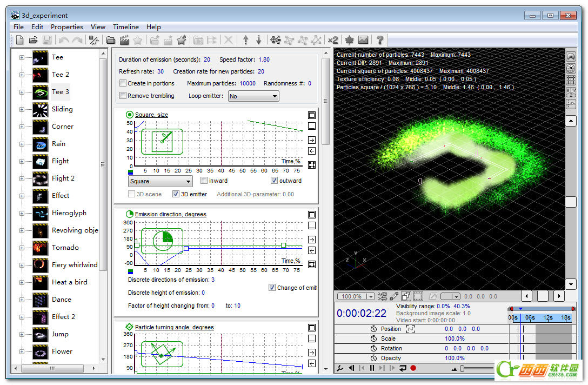Viewport: 588px width, 385px height.
Task: Open help with the question mark icon
Action: (380, 40)
